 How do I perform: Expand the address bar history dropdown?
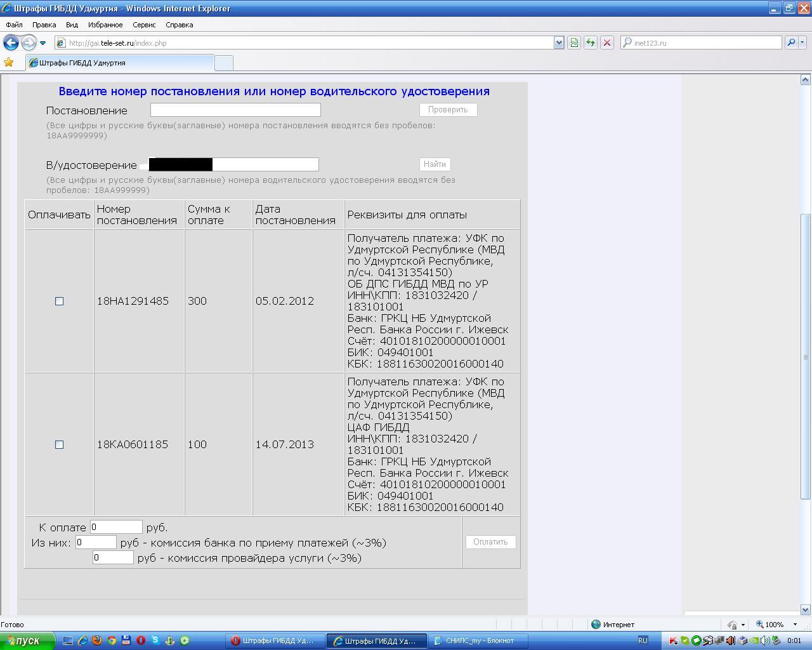click(559, 43)
